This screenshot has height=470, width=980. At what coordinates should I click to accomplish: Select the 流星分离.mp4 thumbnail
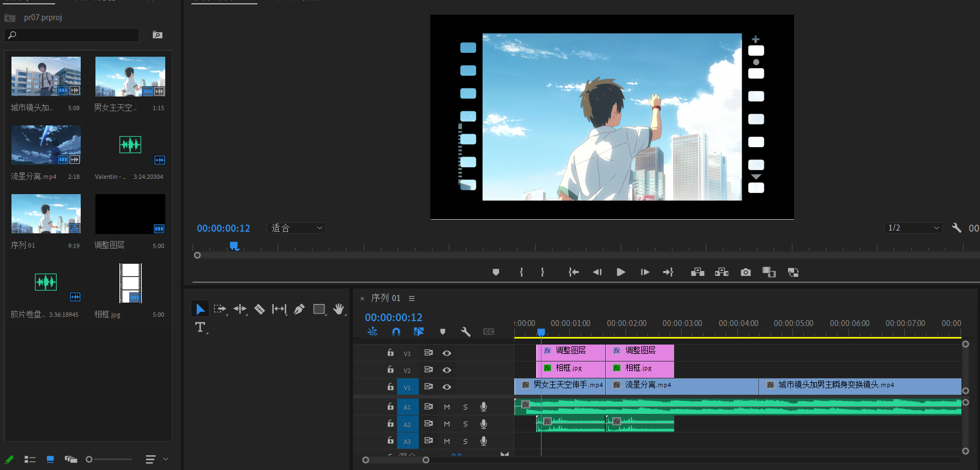click(46, 145)
